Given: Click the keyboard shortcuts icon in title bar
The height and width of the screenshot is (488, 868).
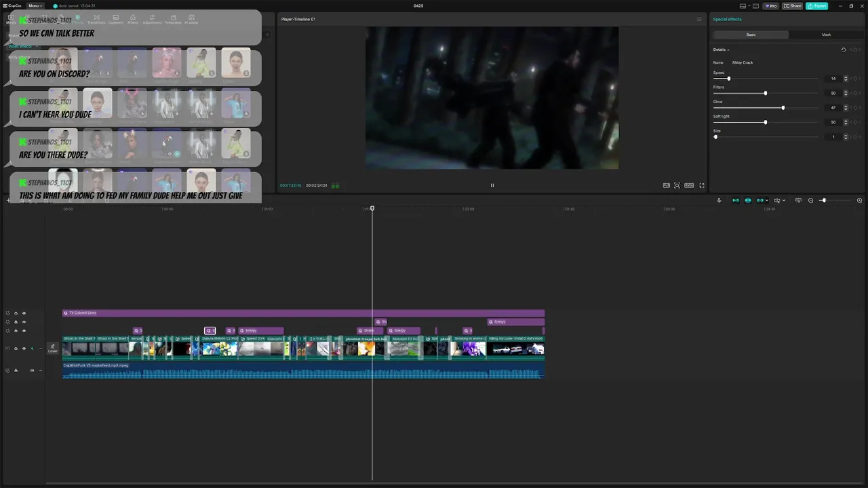Looking at the screenshot, I should coord(755,6).
